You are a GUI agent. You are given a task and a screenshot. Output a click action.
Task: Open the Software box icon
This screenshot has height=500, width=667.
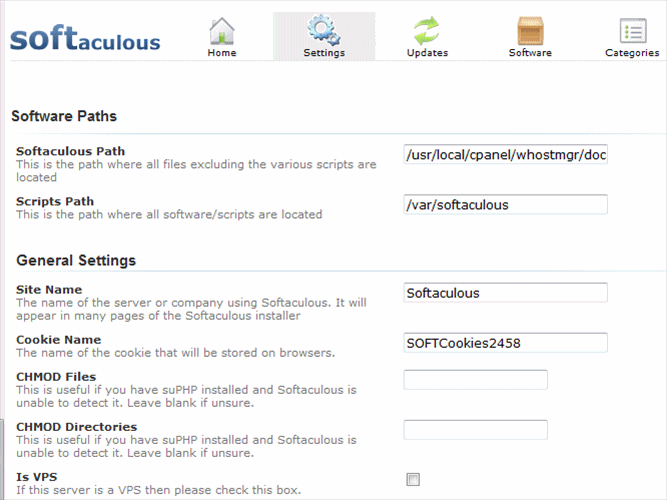tap(529, 29)
